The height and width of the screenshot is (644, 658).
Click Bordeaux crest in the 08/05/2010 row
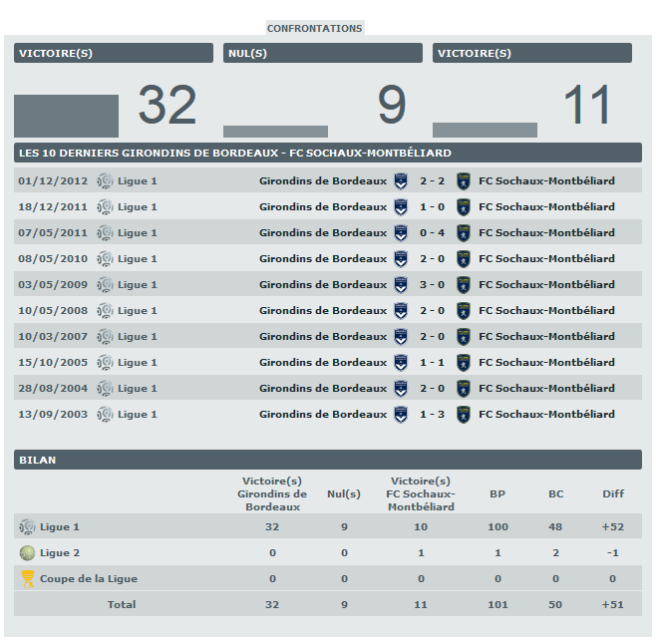[x=401, y=259]
